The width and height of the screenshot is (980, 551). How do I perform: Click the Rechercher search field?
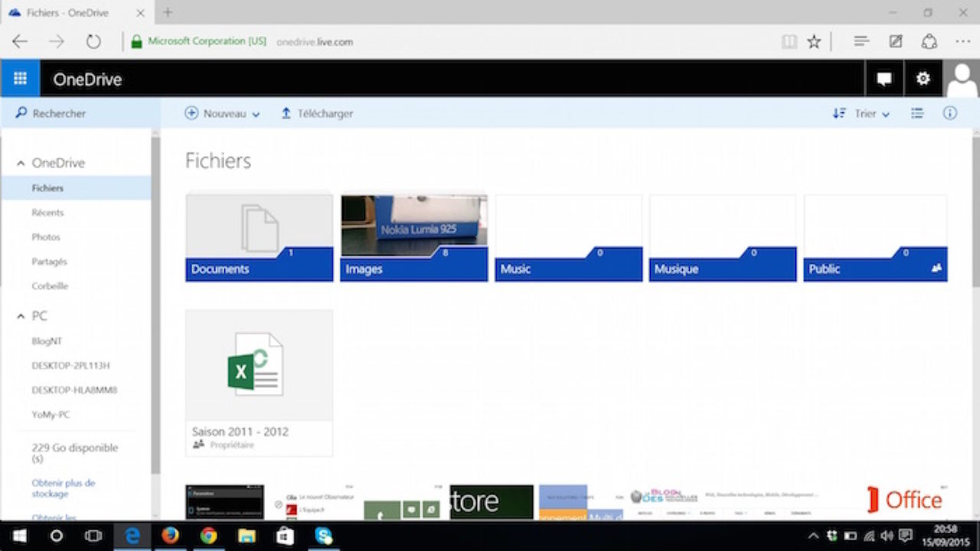[x=80, y=113]
